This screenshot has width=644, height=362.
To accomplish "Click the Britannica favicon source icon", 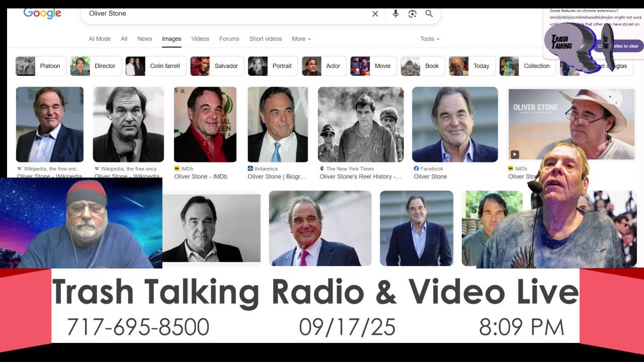I will click(x=250, y=169).
